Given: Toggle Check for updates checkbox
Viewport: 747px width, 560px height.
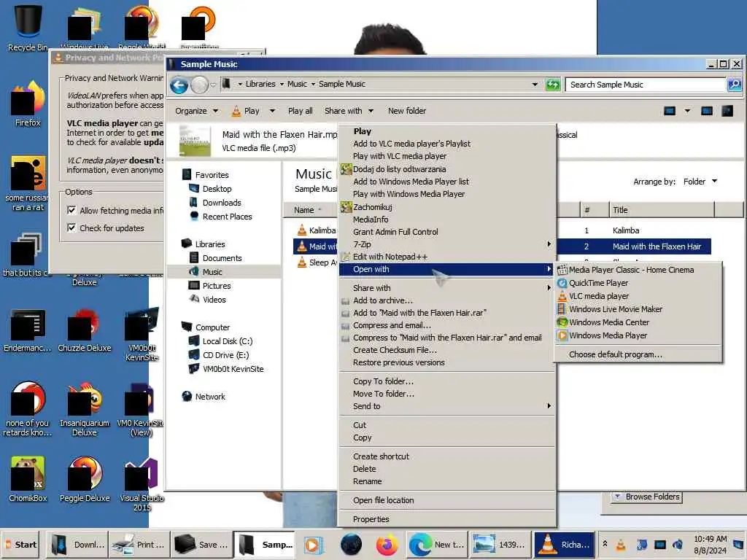Looking at the screenshot, I should [71, 227].
